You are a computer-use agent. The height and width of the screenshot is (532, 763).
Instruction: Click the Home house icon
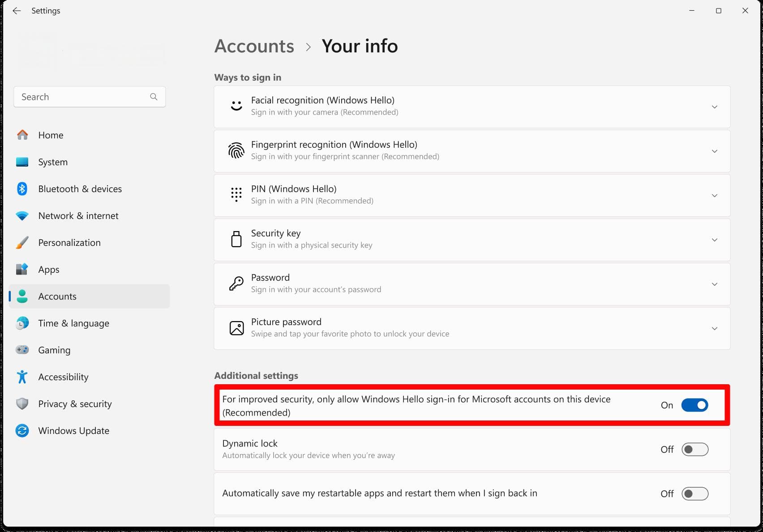coord(22,135)
